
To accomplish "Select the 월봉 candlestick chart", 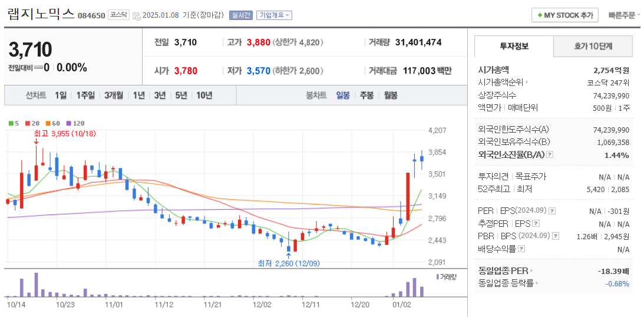I will point(391,95).
